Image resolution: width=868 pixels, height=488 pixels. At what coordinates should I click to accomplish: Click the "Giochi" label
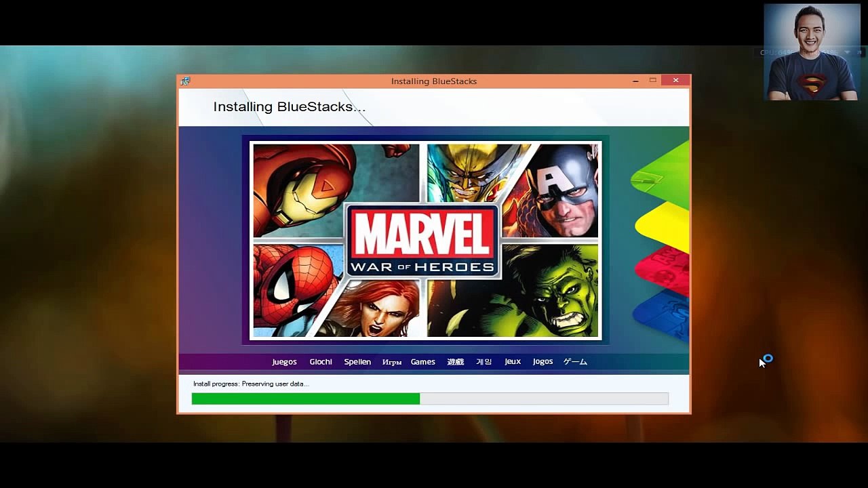(x=321, y=362)
